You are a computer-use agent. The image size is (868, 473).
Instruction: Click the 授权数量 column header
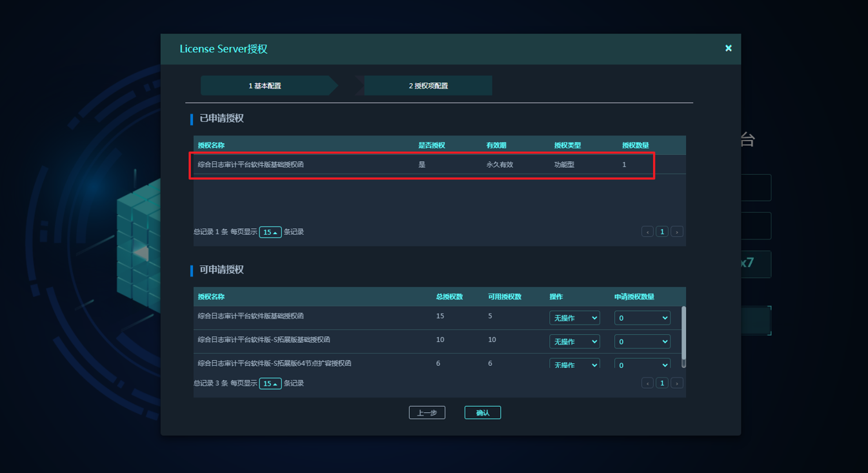coord(636,145)
